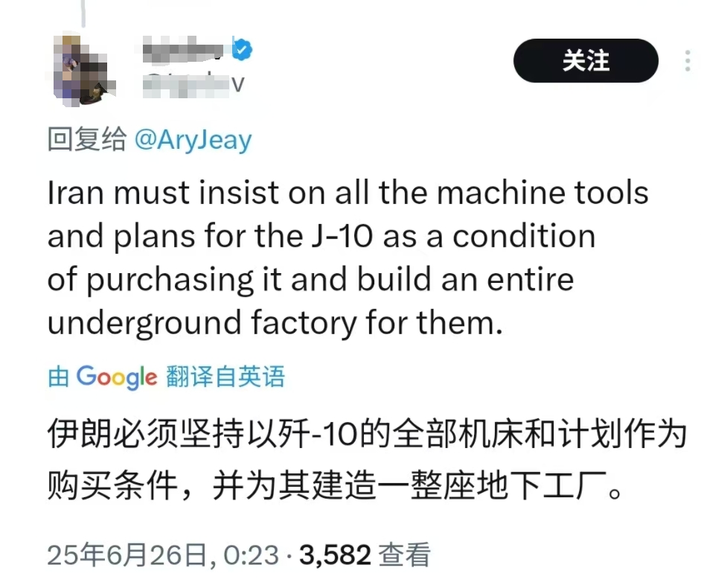Tap the 关注 follow button
The width and height of the screenshot is (701, 588).
tap(586, 60)
